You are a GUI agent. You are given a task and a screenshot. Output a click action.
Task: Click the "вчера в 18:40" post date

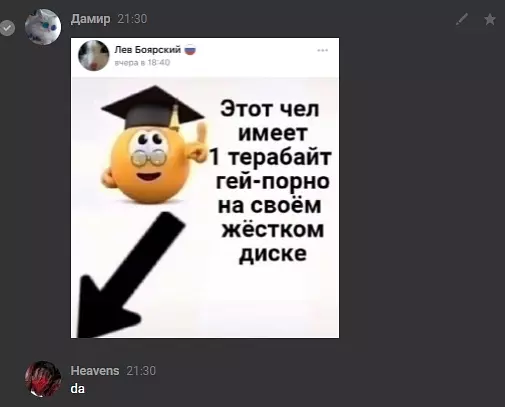(x=142, y=63)
